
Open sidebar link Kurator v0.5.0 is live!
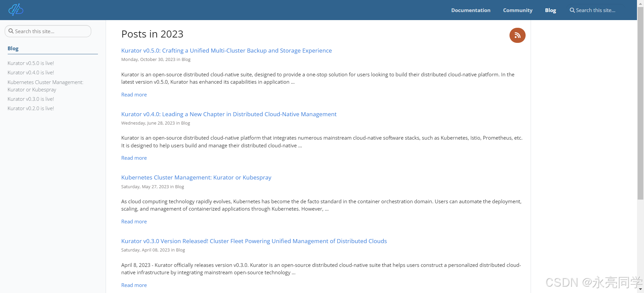(31, 63)
